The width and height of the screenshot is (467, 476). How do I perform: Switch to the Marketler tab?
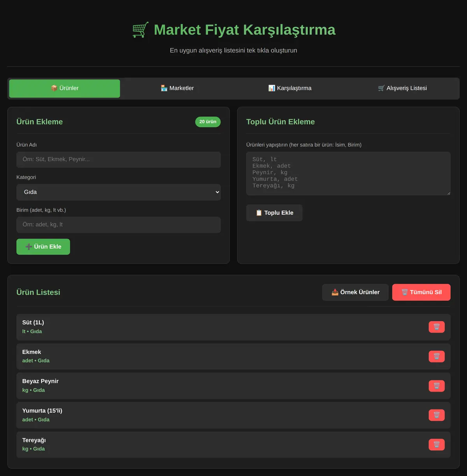(x=177, y=88)
